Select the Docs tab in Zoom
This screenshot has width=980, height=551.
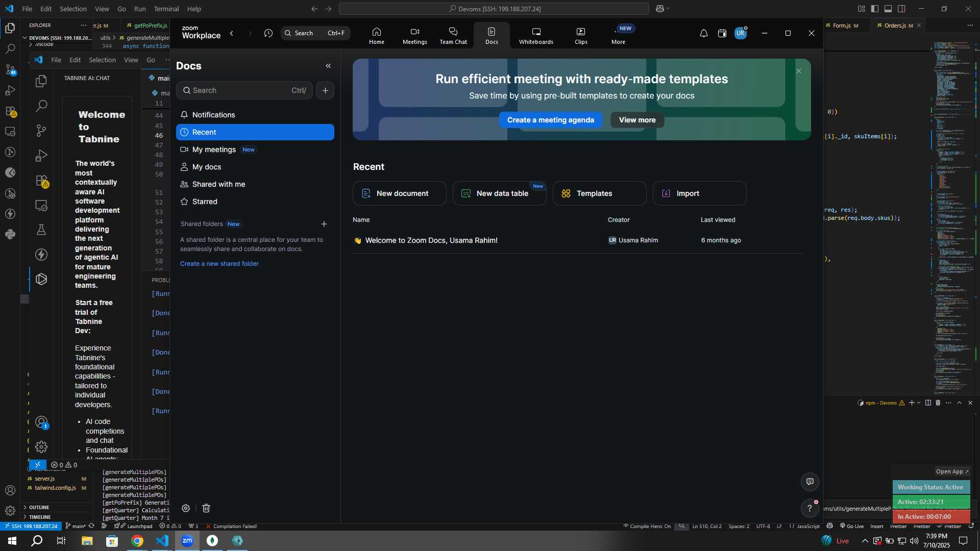(492, 36)
